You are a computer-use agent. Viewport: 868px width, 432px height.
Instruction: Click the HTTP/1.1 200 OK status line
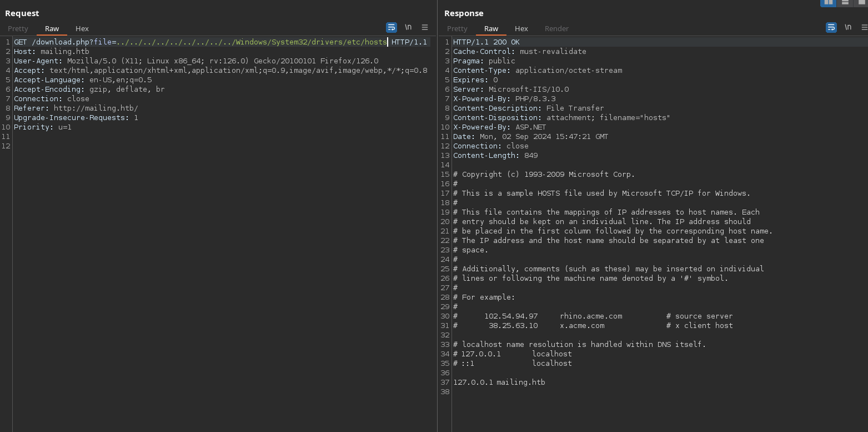tap(486, 42)
